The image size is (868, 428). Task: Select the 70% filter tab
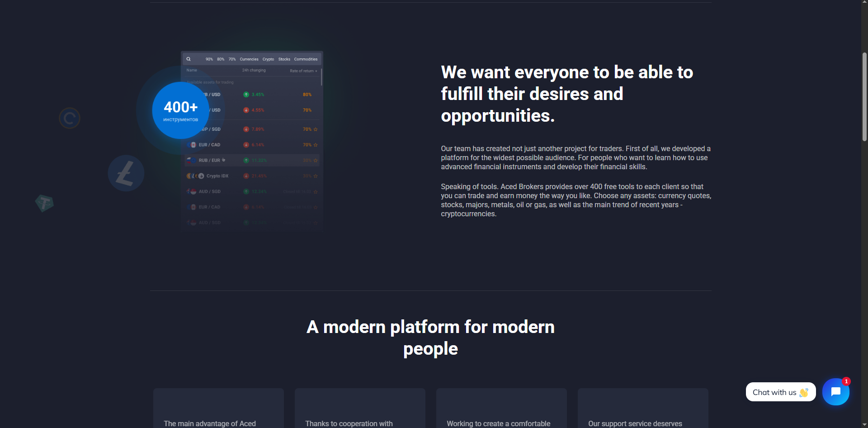click(x=232, y=59)
